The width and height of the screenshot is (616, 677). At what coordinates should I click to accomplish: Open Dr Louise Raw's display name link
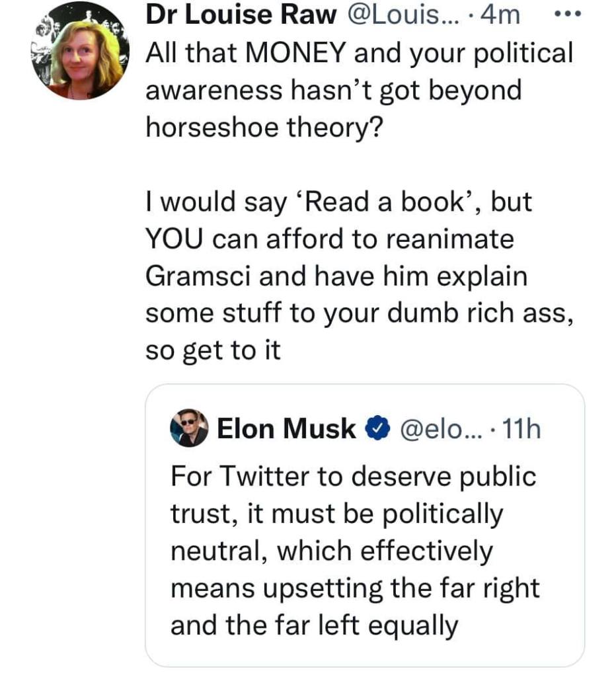(240, 15)
